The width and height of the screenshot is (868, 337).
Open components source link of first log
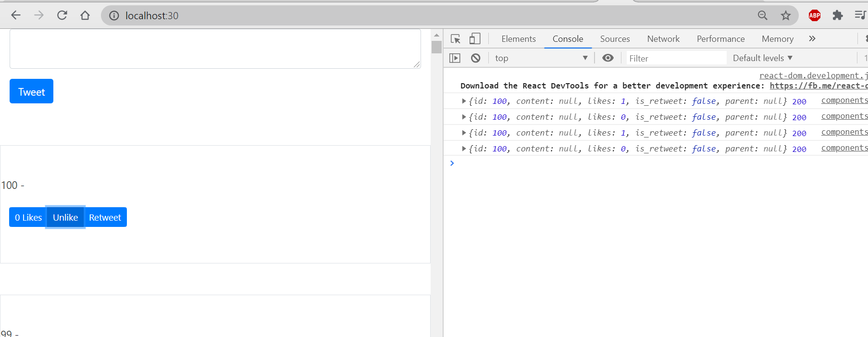[x=844, y=100]
